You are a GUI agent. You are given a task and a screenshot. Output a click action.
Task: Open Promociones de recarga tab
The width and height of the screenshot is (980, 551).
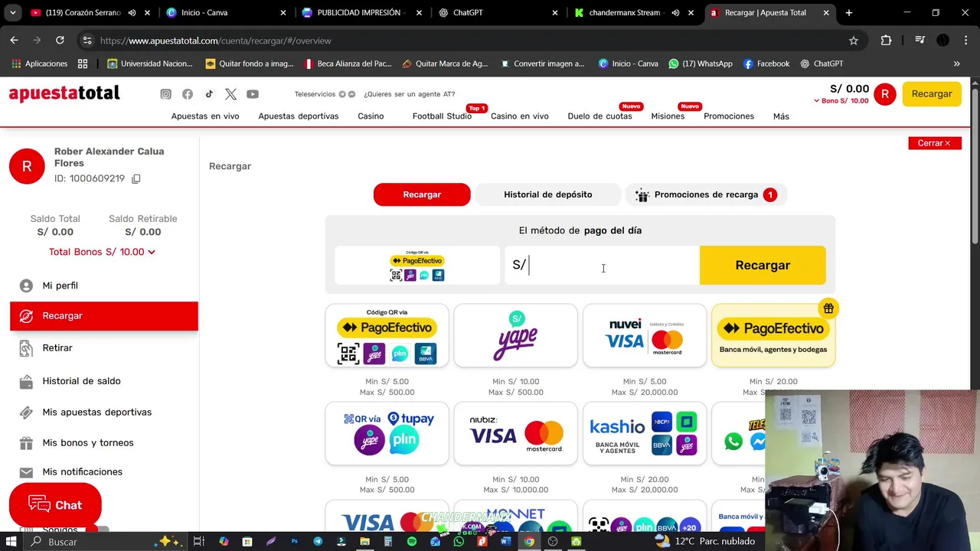(x=706, y=194)
